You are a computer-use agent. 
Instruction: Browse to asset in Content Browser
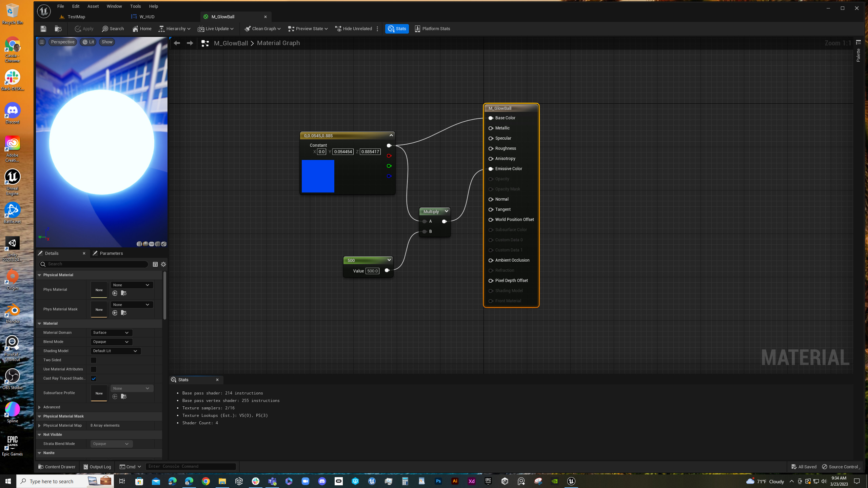tap(58, 29)
